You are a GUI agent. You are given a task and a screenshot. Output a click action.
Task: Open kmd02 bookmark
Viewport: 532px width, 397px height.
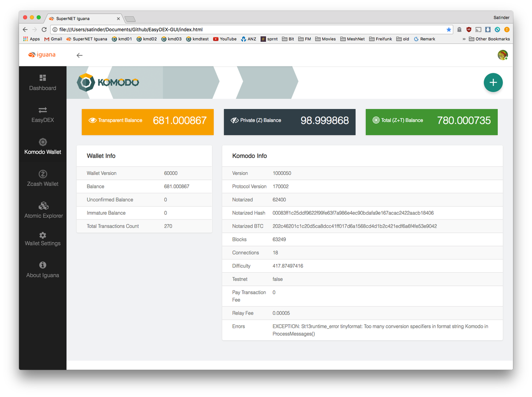click(x=147, y=39)
